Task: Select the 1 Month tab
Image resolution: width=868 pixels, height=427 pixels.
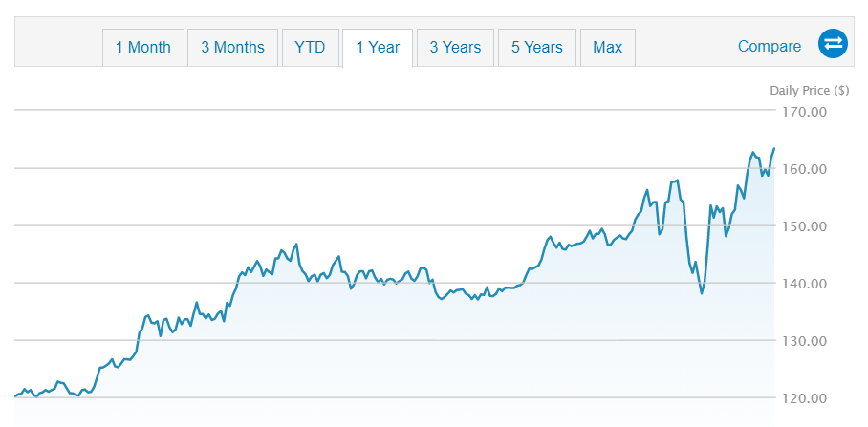Action: pos(142,48)
